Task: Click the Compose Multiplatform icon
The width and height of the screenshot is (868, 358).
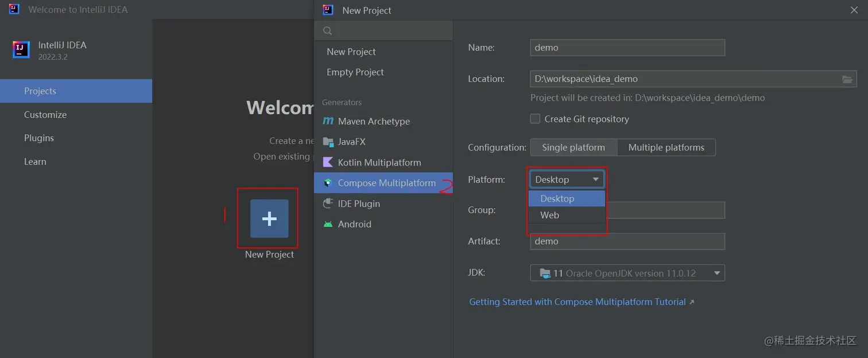Action: 328,183
